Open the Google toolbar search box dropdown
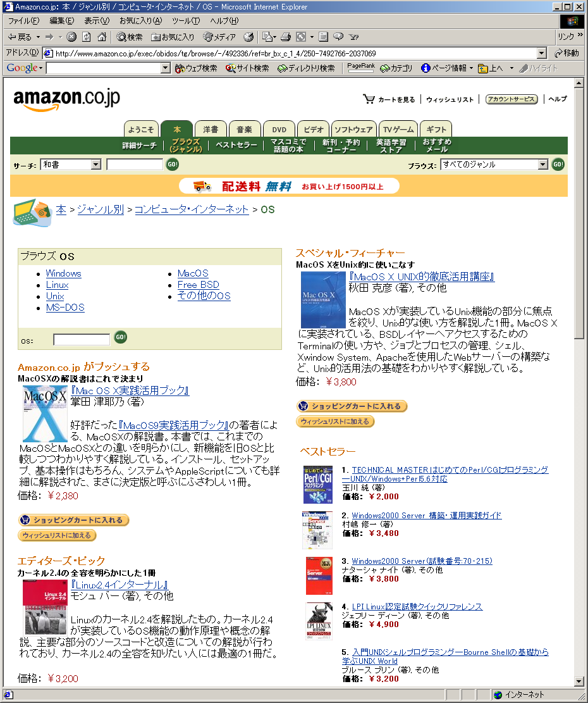 [165, 68]
